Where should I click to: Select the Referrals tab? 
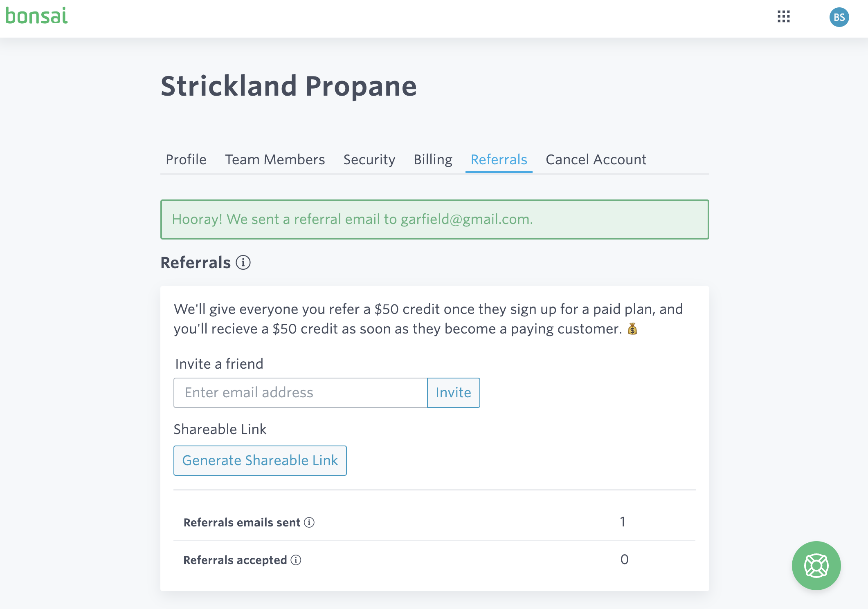click(x=499, y=160)
